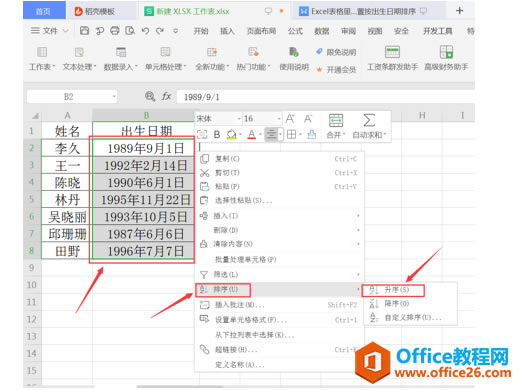Expand the 清除内容(N) submenu

[358, 244]
